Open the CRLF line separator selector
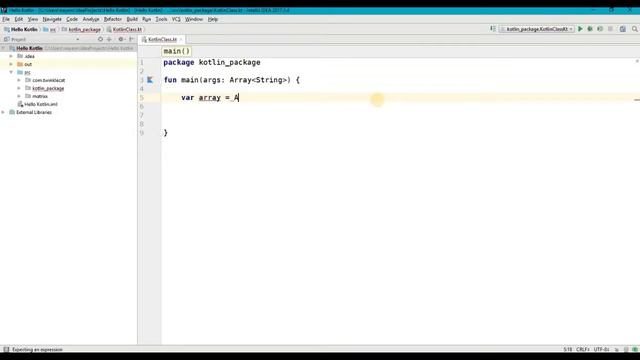Viewport: 640px width, 360px height. click(582, 349)
